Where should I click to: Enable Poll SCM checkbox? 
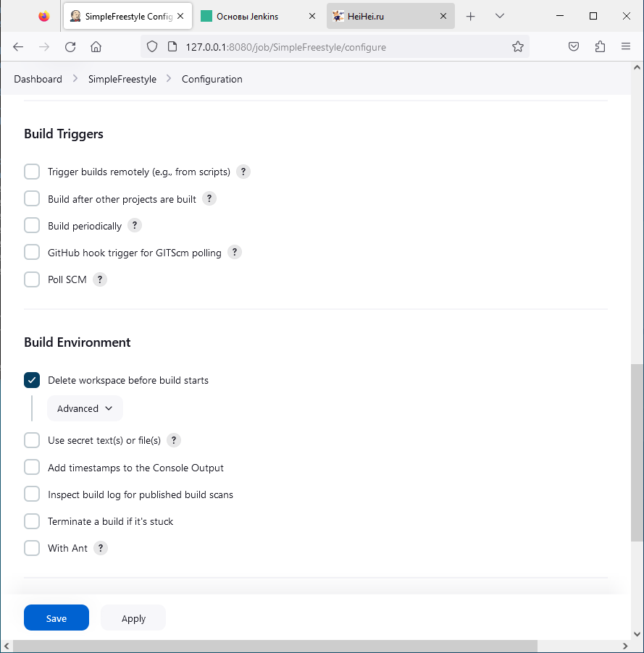tap(32, 279)
